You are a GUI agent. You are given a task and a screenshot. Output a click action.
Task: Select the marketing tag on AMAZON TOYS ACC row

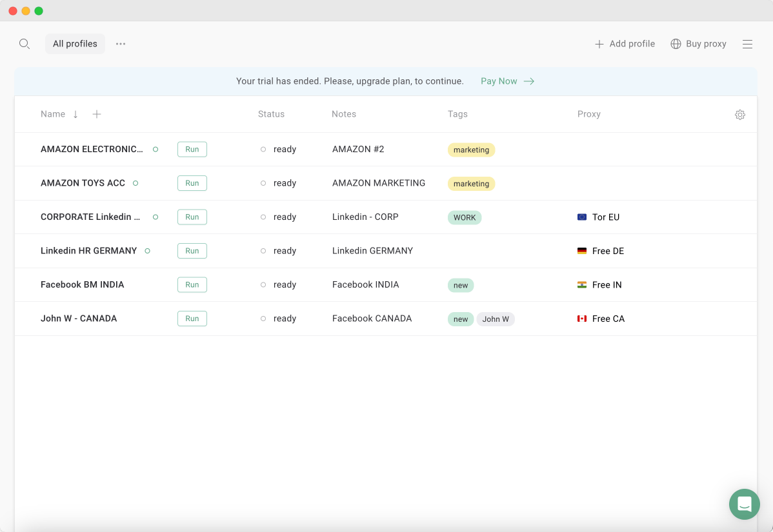[471, 184]
